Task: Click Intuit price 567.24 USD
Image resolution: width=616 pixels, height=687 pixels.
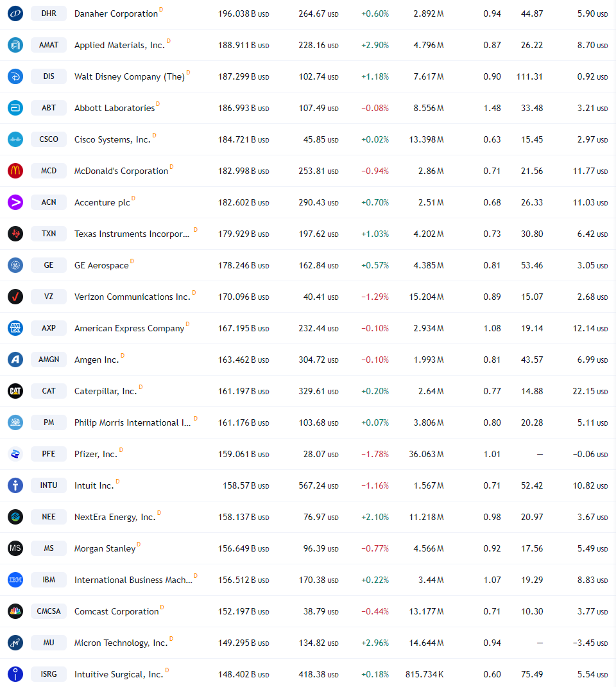Action: click(319, 486)
